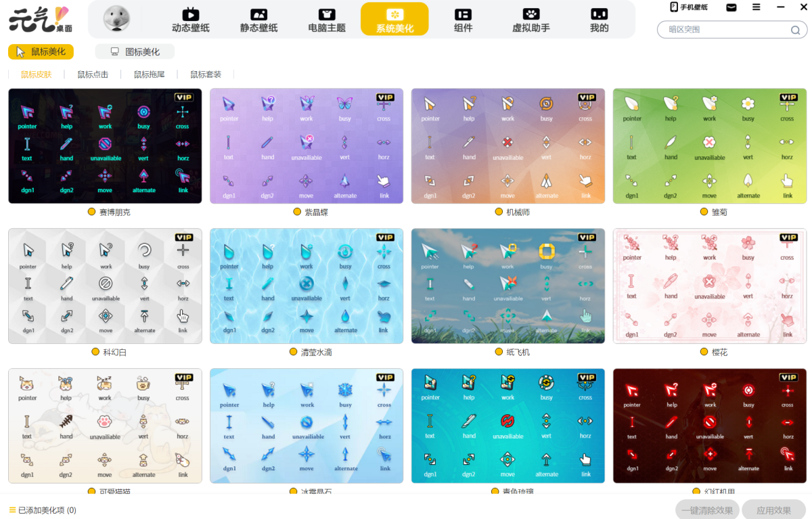Image resolution: width=812 pixels, height=519 pixels.
Task: Open the teal glass cursor skin thumbnail
Action: coord(508,426)
